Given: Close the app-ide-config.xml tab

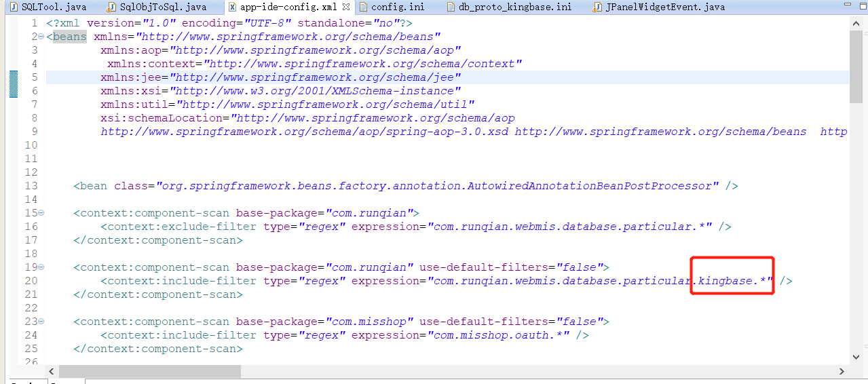Looking at the screenshot, I should pyautogui.click(x=346, y=7).
